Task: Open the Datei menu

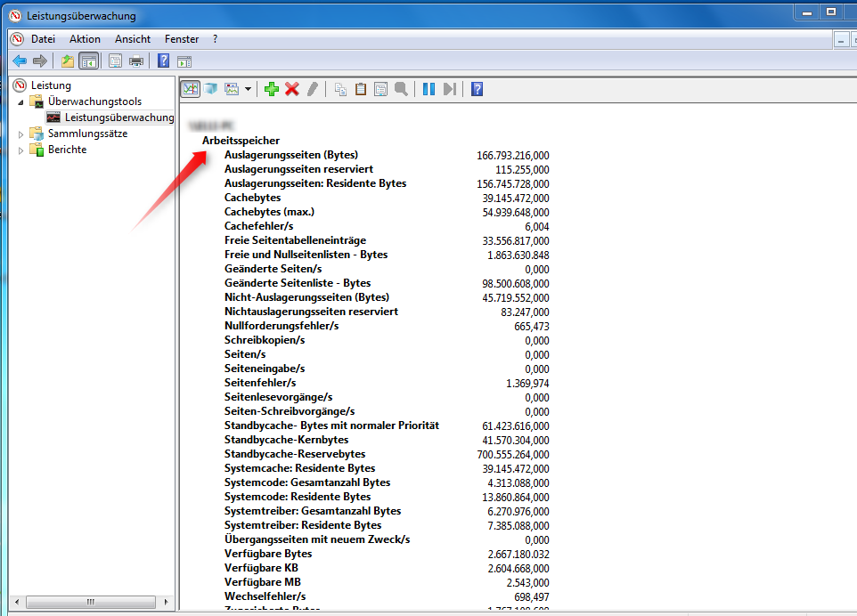Action: pos(42,38)
